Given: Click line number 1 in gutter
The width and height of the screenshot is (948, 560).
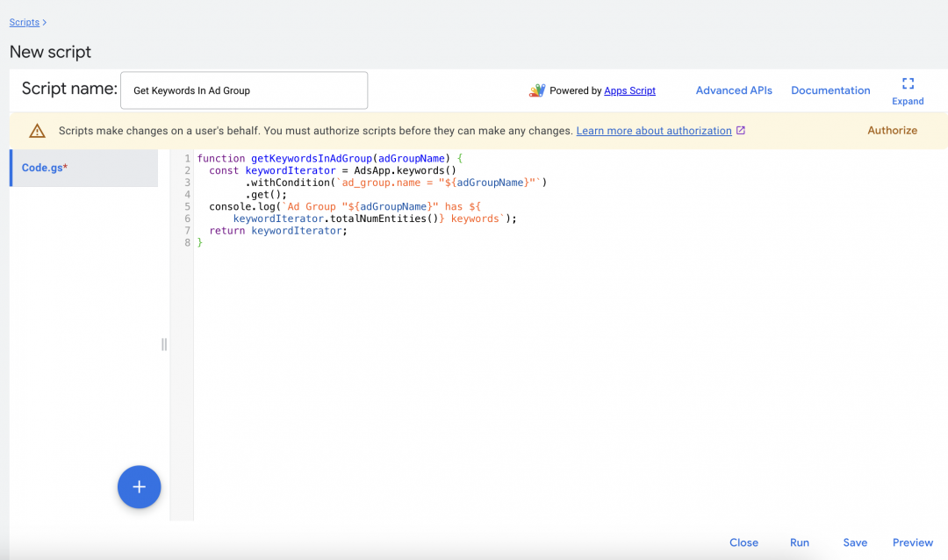Looking at the screenshot, I should [188, 159].
